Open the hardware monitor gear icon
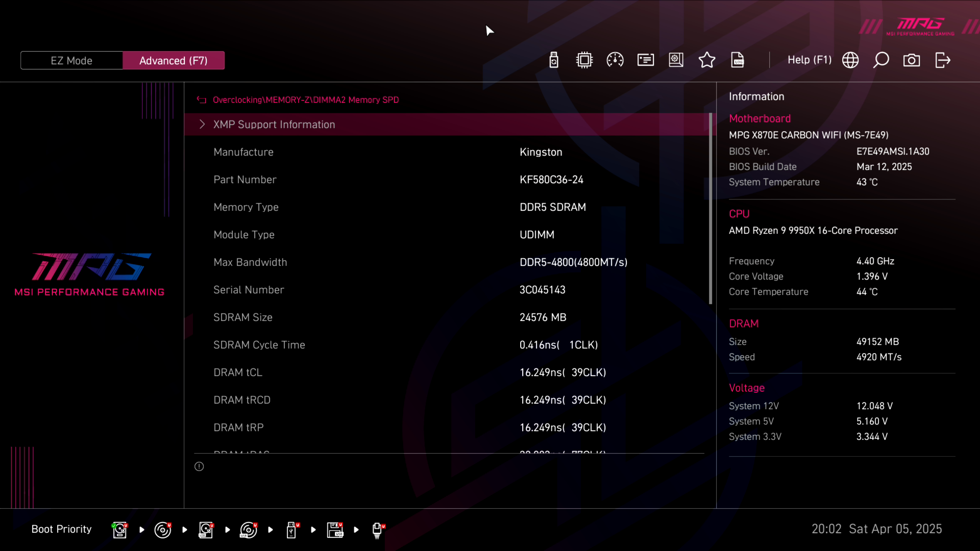The image size is (980, 551). pos(676,60)
